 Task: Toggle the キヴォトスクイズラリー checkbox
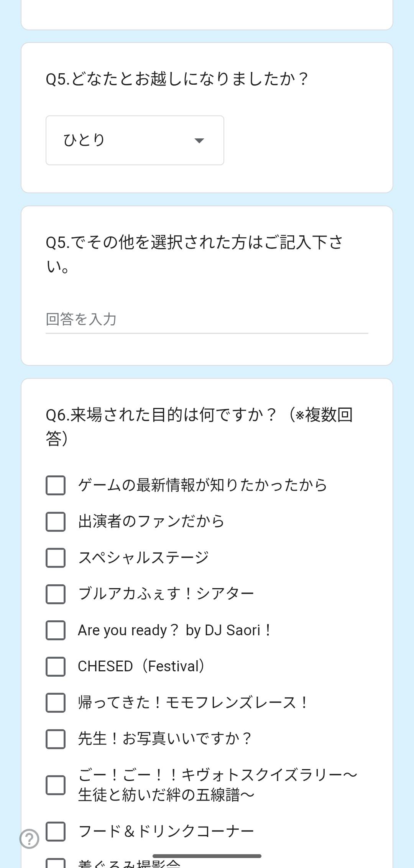(56, 785)
